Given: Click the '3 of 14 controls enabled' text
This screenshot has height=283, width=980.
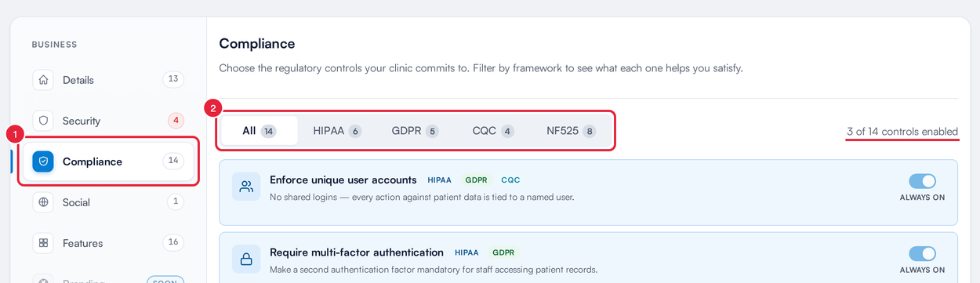Looking at the screenshot, I should point(902,131).
